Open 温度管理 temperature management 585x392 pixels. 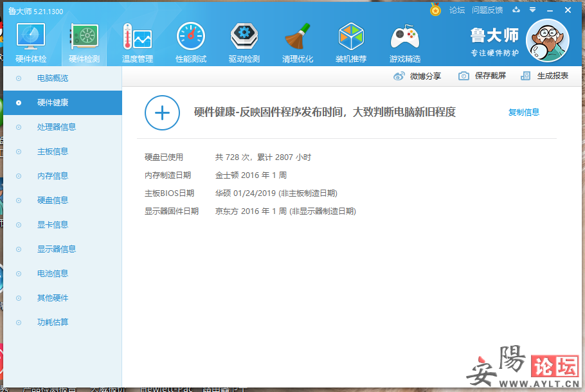138,43
